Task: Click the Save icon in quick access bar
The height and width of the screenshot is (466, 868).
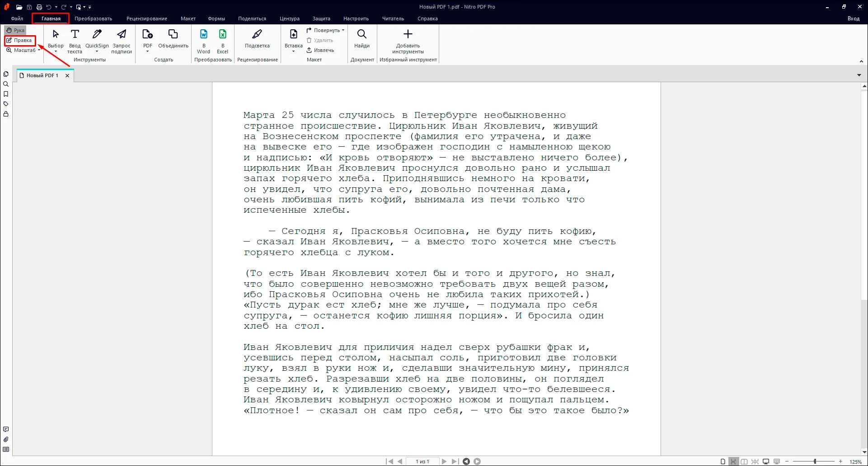Action: click(29, 7)
